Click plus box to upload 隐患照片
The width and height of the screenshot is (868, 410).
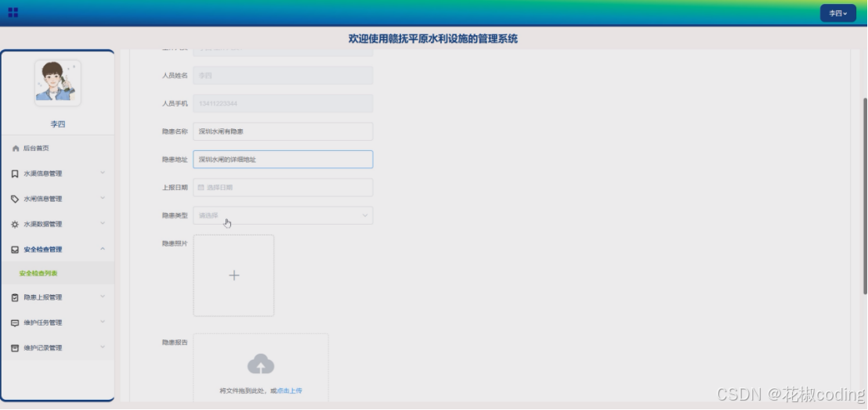[233, 275]
